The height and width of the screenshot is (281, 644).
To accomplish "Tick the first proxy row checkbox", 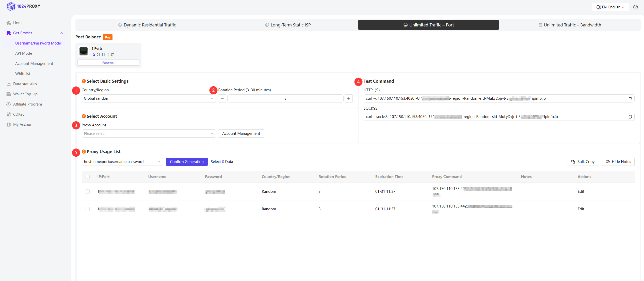I will click(x=88, y=191).
